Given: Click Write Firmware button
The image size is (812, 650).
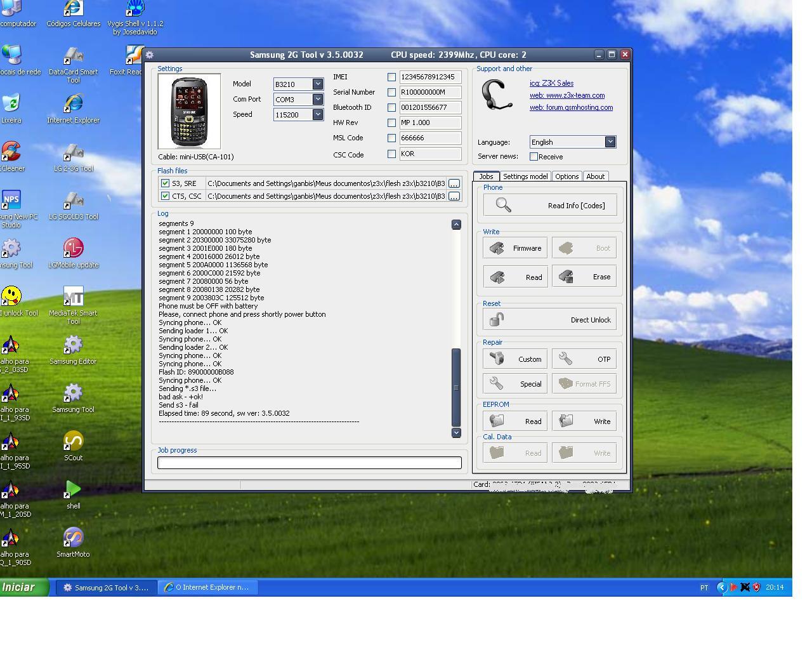Looking at the screenshot, I should click(x=515, y=248).
